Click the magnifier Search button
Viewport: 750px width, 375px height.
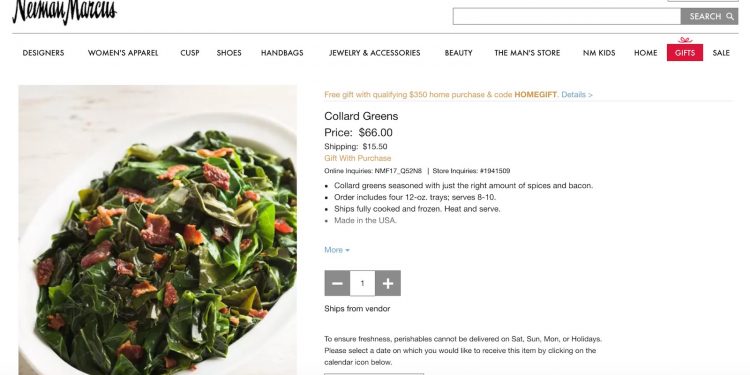click(x=709, y=16)
